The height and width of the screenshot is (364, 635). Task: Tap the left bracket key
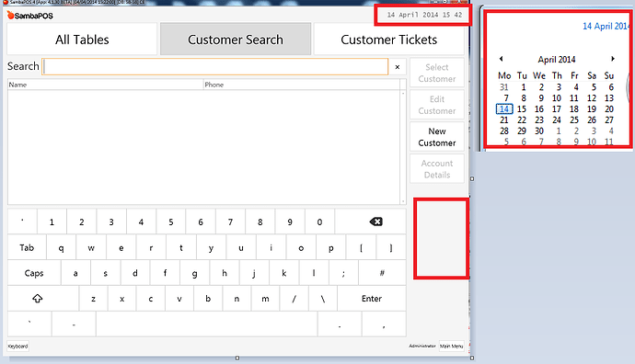click(x=361, y=247)
